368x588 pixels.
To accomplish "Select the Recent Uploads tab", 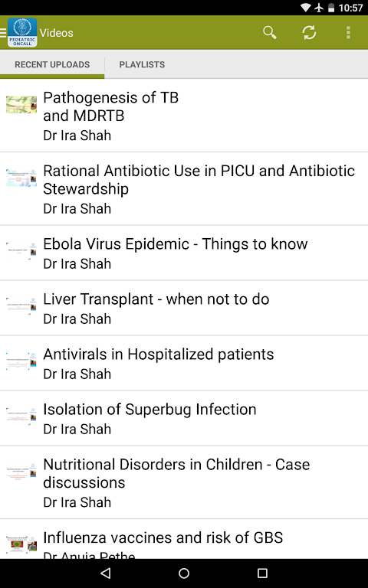I will pos(52,64).
